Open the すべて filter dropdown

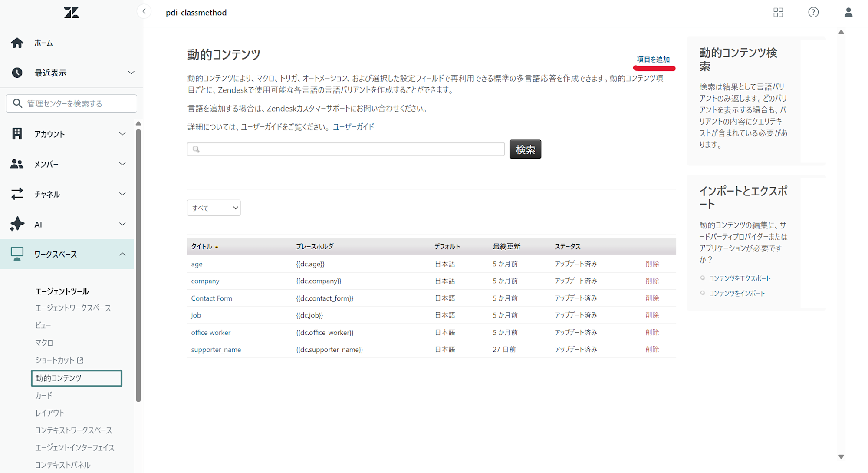coord(214,208)
